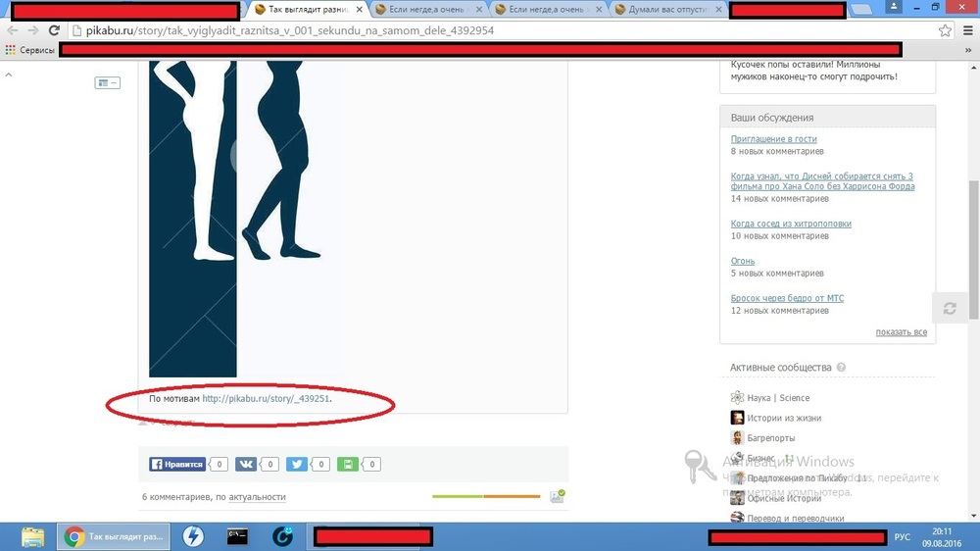Image resolution: width=980 pixels, height=551 pixels.
Task: Open File Explorer from the taskbar
Action: click(x=32, y=536)
